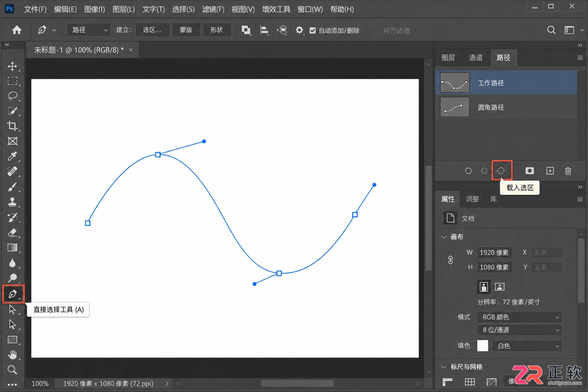Click the 形状 button
Viewport: 588px width, 392px height.
click(x=216, y=30)
